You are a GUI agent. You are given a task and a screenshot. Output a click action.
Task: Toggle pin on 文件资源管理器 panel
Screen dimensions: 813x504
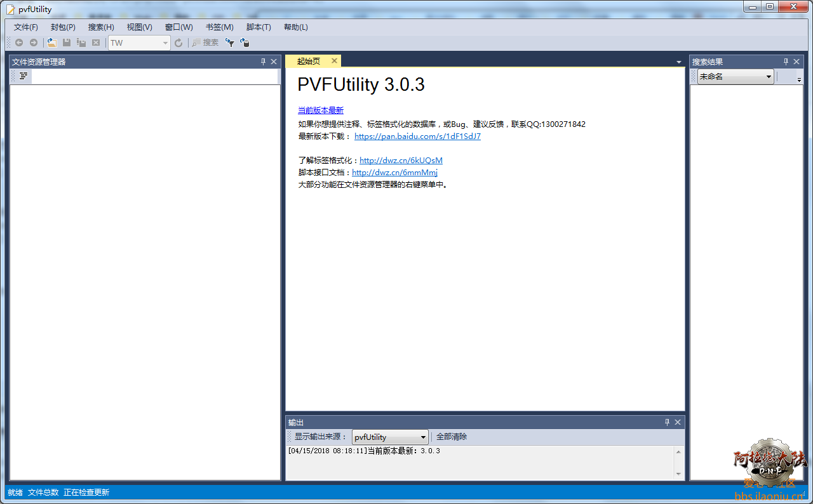264,62
